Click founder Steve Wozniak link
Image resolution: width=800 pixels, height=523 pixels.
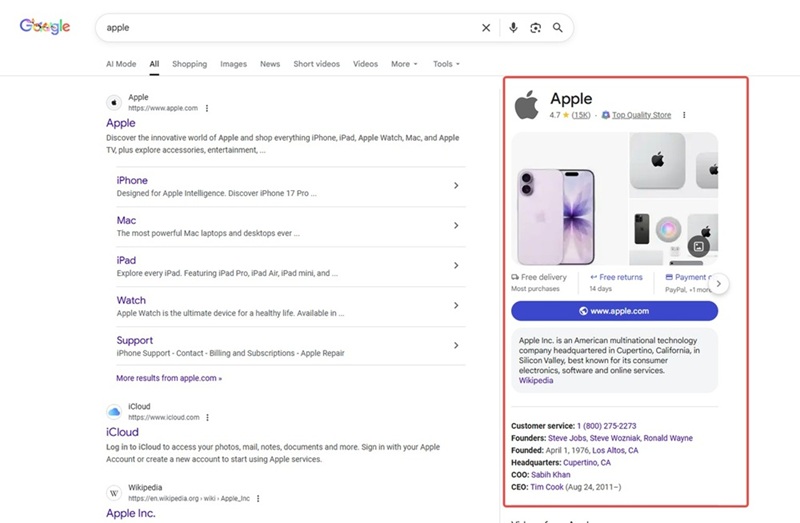(615, 438)
